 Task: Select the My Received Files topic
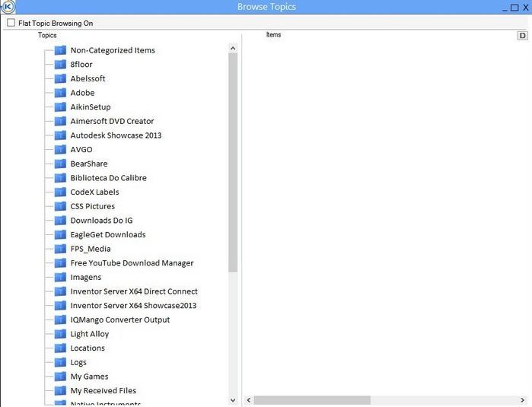[104, 391]
